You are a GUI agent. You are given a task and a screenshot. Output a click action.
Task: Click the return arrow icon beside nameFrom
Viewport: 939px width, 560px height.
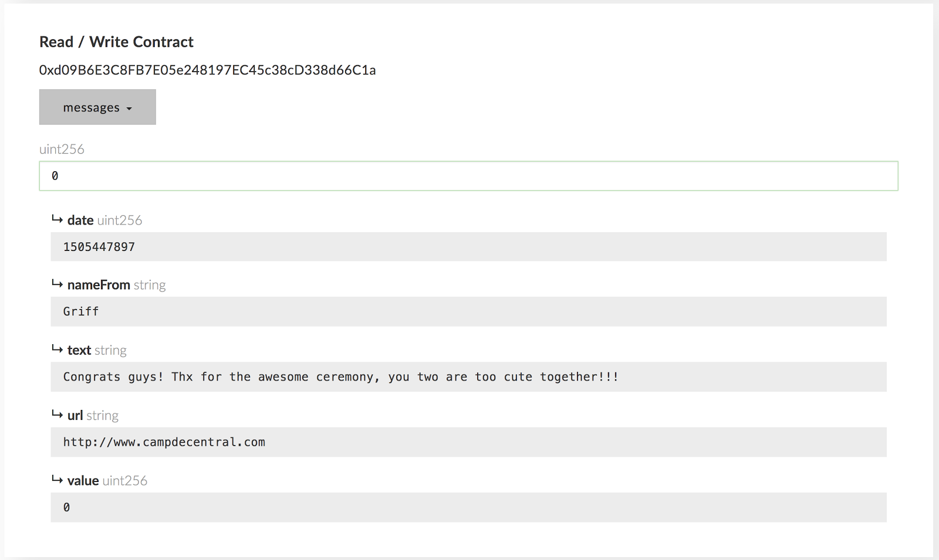pos(57,284)
